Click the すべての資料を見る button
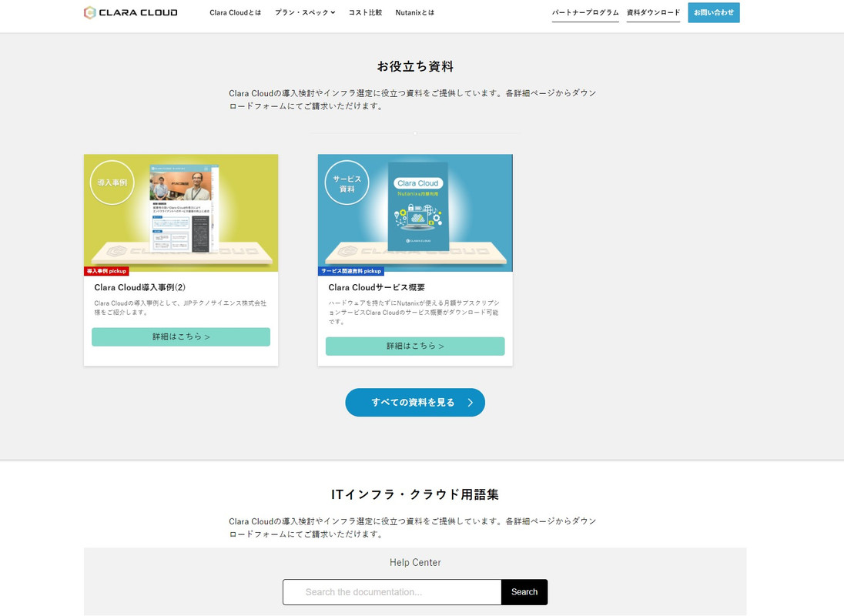 click(x=415, y=403)
